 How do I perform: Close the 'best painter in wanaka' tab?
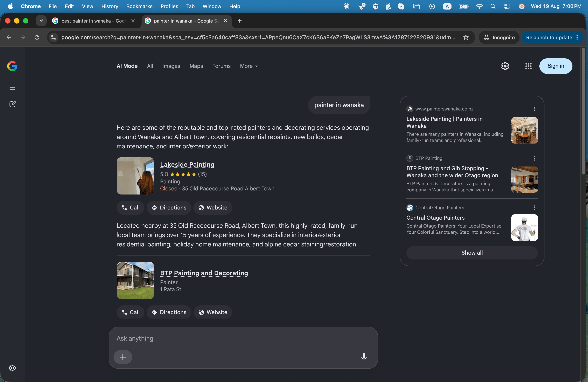[133, 21]
